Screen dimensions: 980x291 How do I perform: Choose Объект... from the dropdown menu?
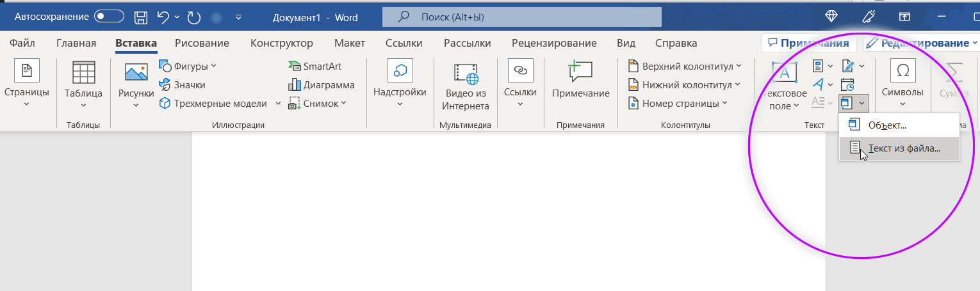[x=899, y=125]
